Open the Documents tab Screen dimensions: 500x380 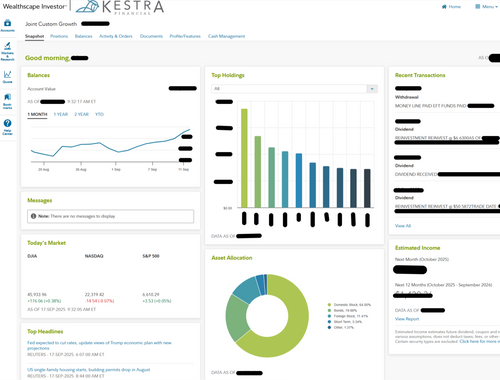pos(151,36)
